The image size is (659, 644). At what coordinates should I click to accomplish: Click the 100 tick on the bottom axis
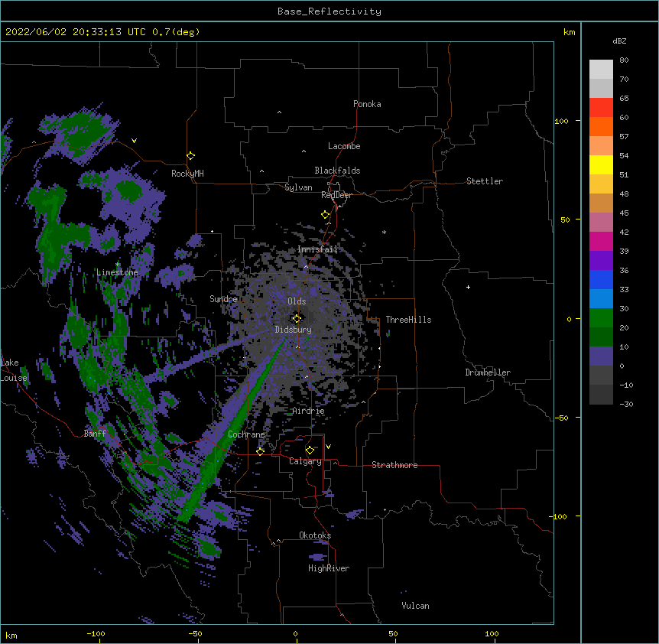point(492,633)
